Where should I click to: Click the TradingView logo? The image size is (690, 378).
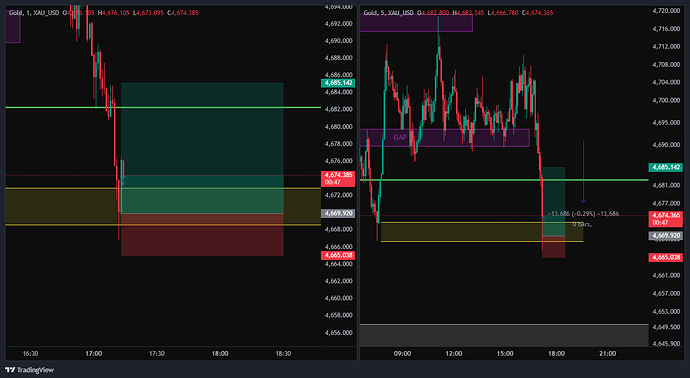click(x=29, y=370)
